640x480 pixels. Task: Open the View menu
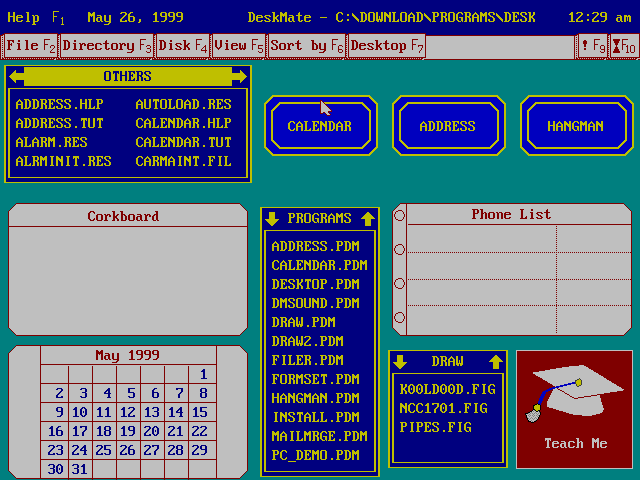238,46
